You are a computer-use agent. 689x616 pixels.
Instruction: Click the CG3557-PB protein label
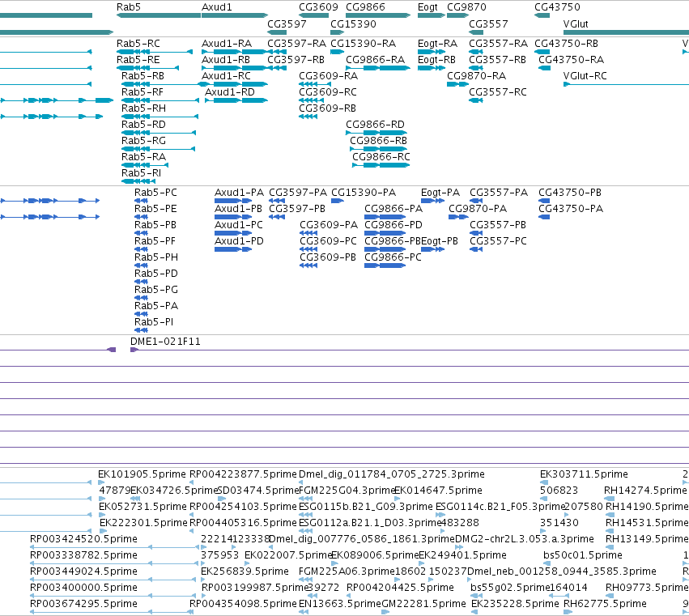pos(498,225)
